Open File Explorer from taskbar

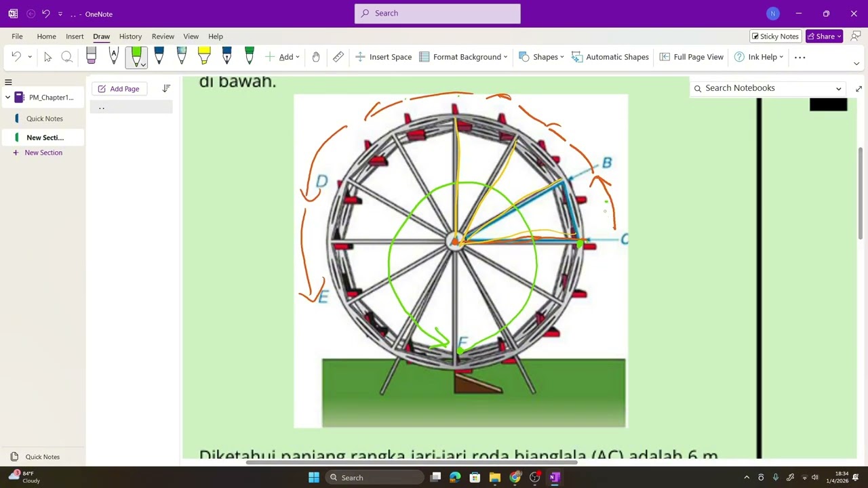(495, 478)
